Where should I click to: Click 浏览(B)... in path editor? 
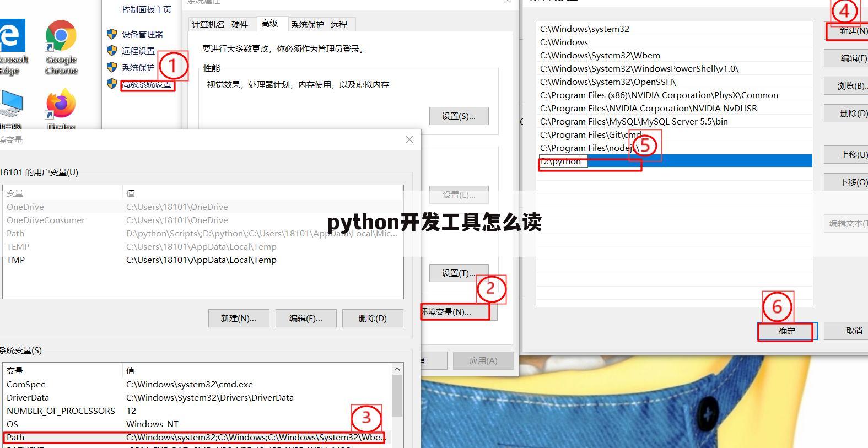[x=847, y=85]
